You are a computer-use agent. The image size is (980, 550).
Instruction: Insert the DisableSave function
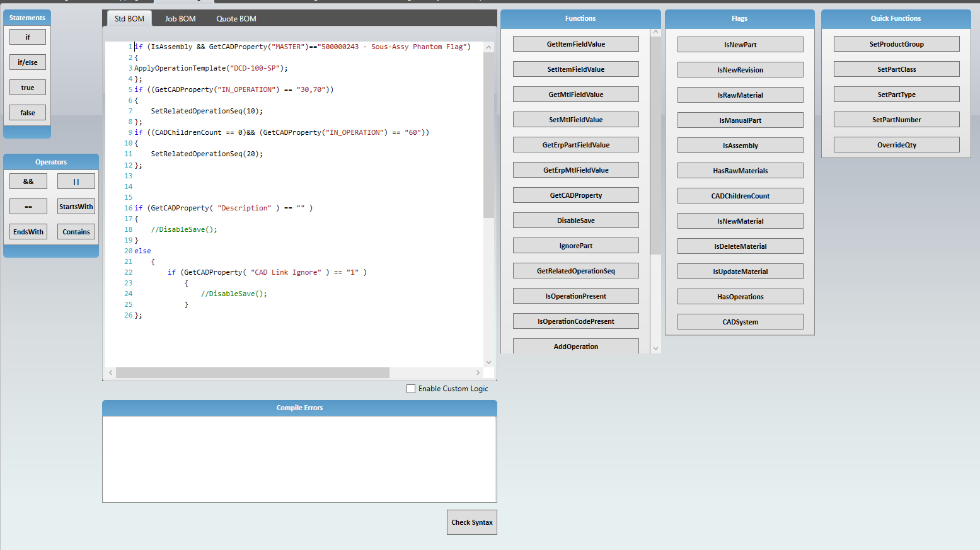pos(575,220)
